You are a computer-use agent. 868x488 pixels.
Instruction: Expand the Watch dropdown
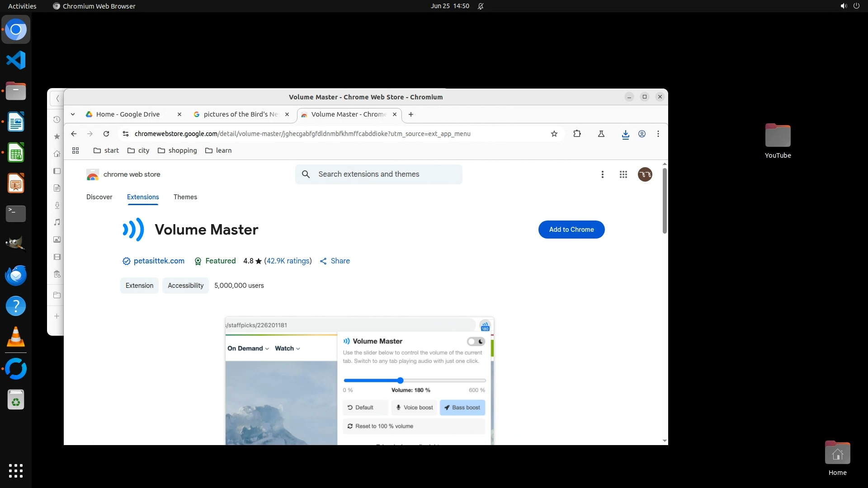pyautogui.click(x=288, y=348)
